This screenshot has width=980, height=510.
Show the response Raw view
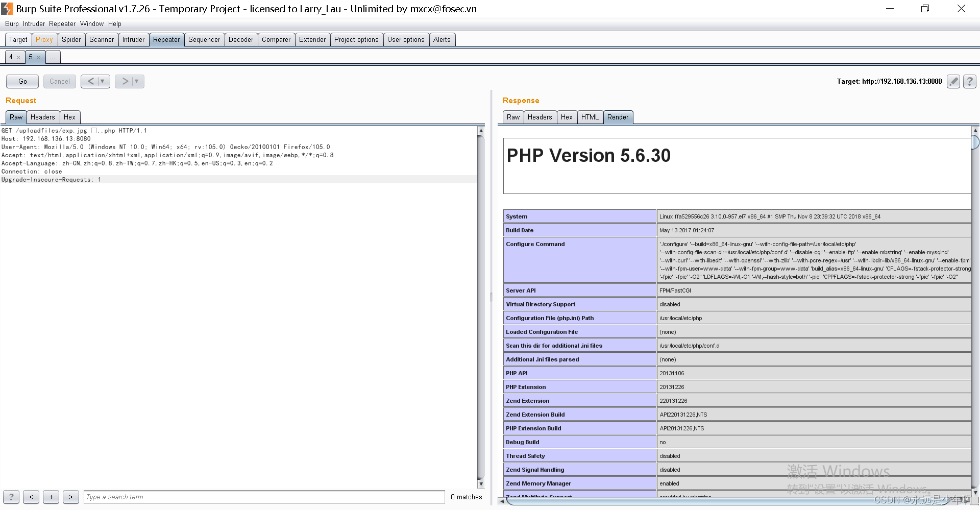point(513,117)
